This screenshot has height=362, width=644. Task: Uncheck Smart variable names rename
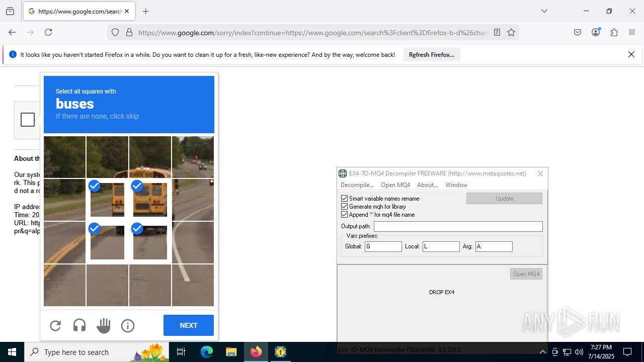[x=345, y=199]
